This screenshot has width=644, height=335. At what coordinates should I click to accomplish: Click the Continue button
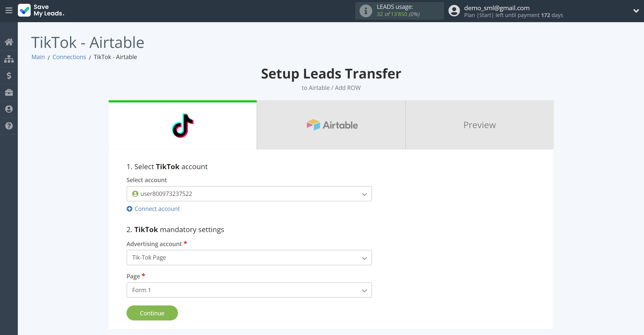coord(152,313)
